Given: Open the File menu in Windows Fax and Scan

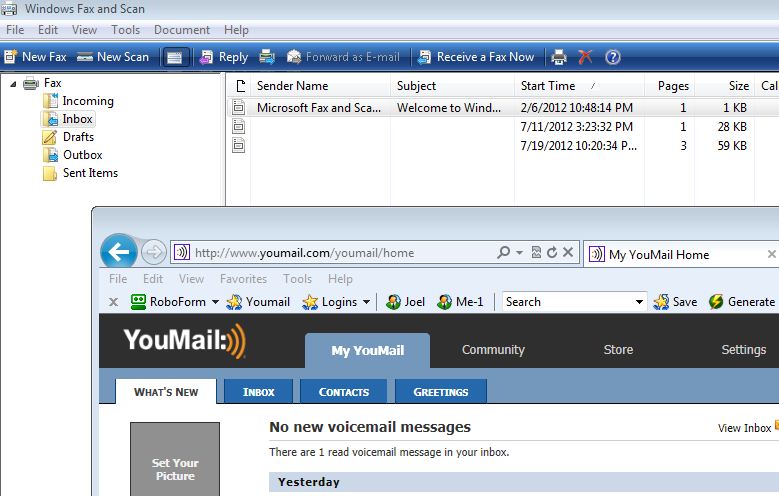Looking at the screenshot, I should (15, 30).
